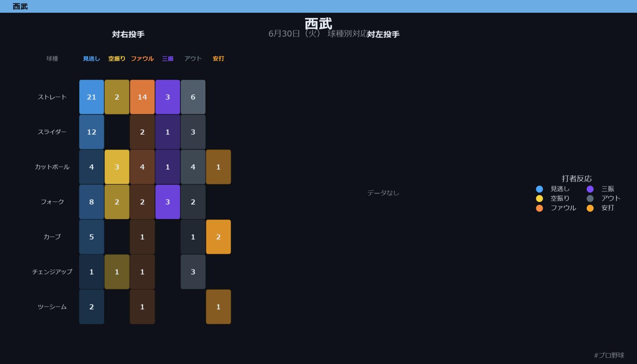Select the ツーシーム ファウル cell showing 1
The image size is (637, 364).
[142, 307]
